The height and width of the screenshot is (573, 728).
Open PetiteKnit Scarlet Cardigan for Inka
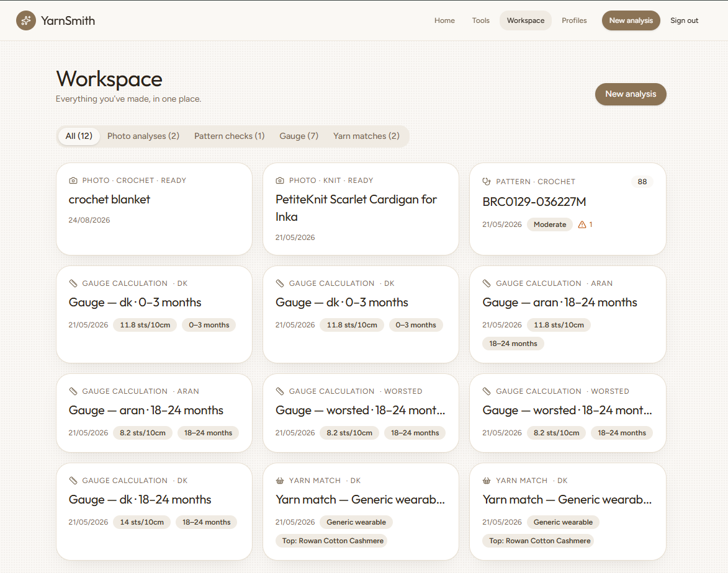tap(356, 208)
